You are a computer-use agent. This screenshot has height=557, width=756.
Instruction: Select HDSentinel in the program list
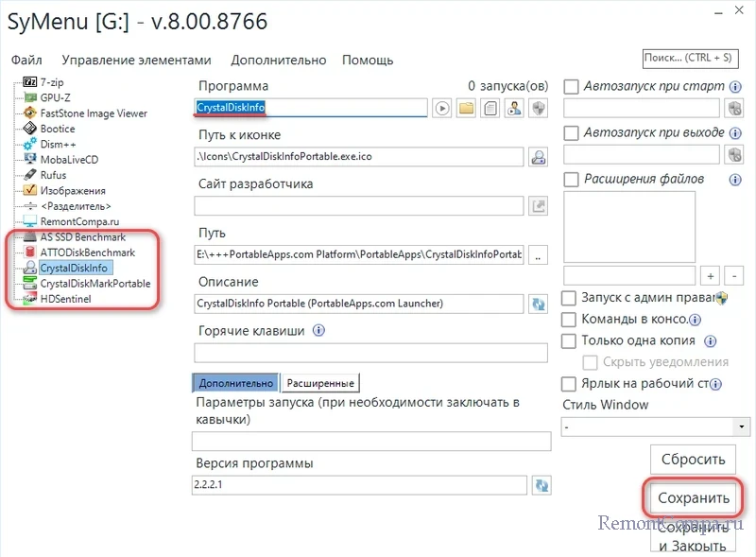click(x=66, y=299)
